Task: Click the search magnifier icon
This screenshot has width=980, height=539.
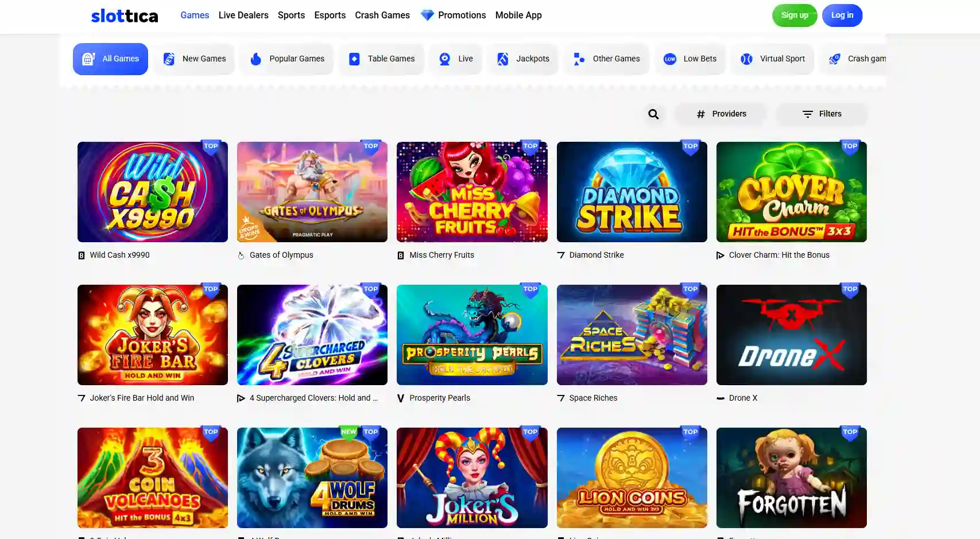Action: tap(653, 114)
